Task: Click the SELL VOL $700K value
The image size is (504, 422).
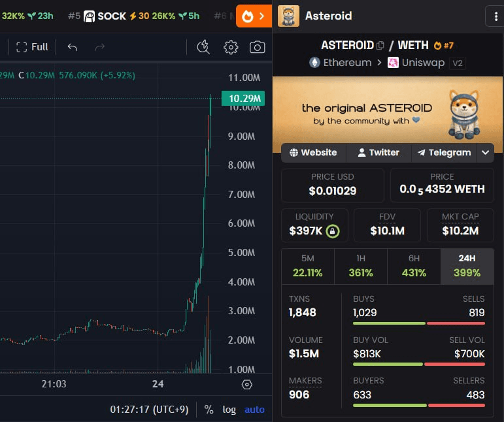Action: 469,354
